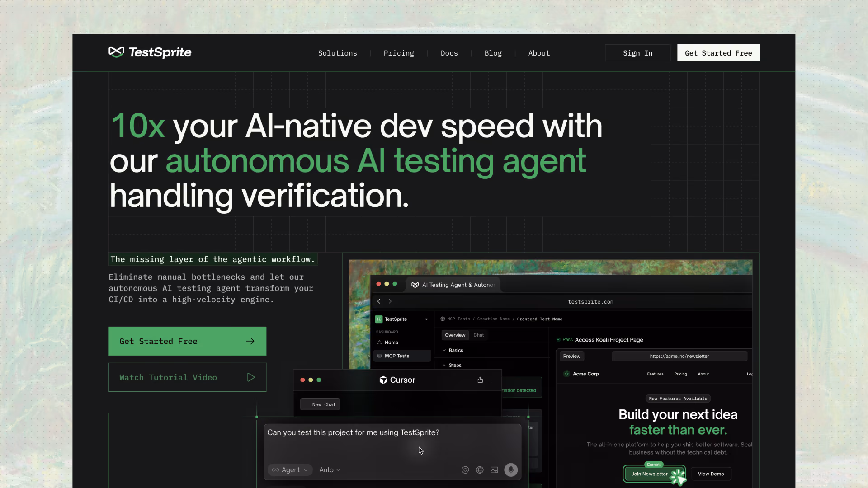Image resolution: width=868 pixels, height=488 pixels.
Task: Click the play triangle icon on Watch Tutorial Video
Action: pyautogui.click(x=251, y=377)
